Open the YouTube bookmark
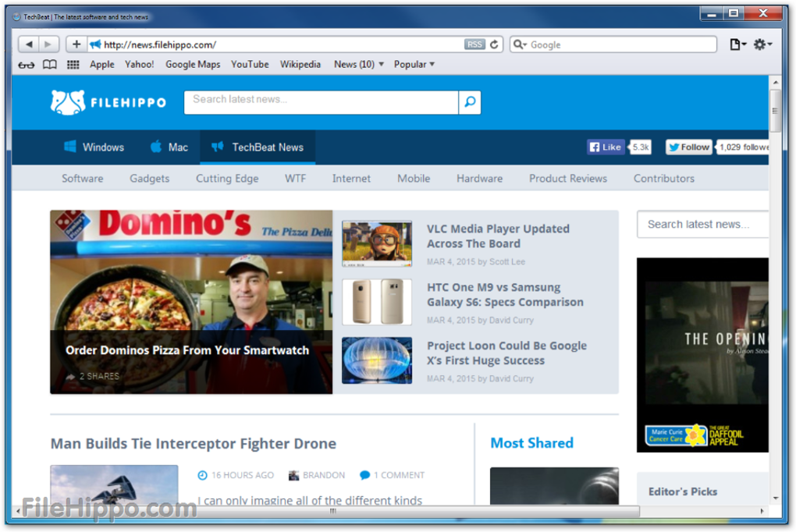Viewport: 796px width, 532px height. tap(250, 65)
